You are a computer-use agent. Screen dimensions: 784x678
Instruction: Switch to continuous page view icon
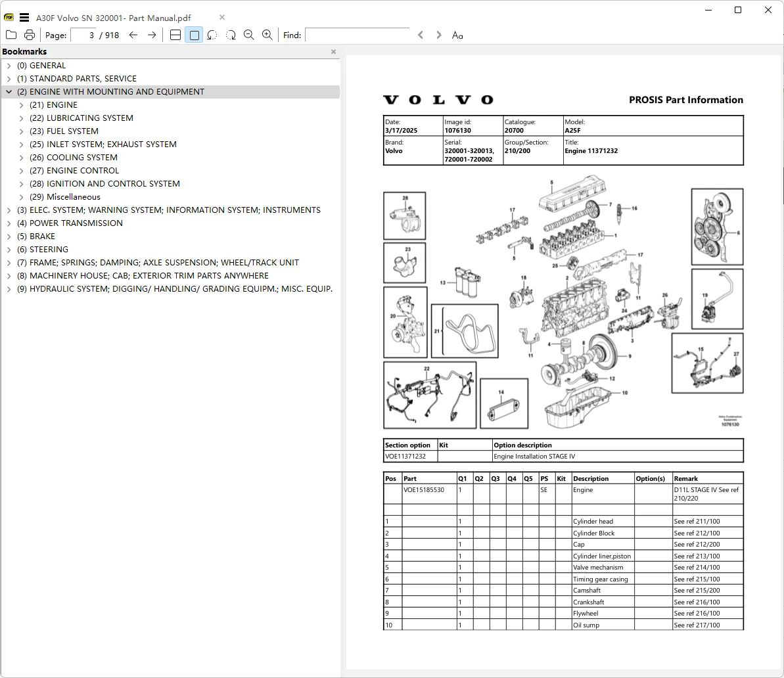175,35
